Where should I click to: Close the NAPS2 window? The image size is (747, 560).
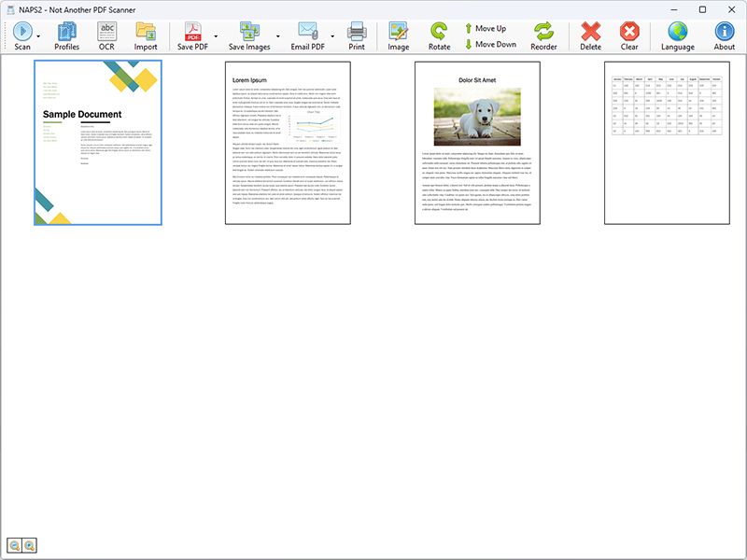(732, 9)
